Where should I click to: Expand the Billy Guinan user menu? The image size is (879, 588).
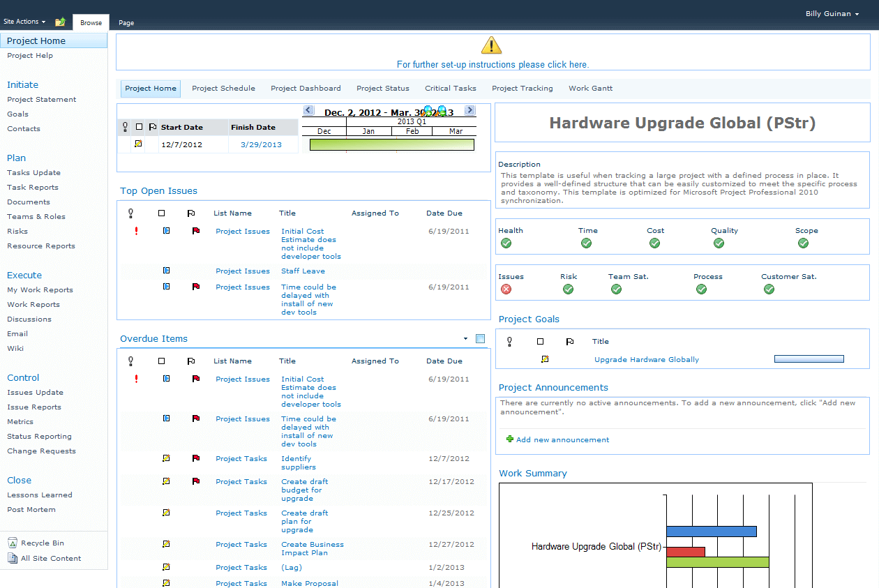tap(832, 14)
